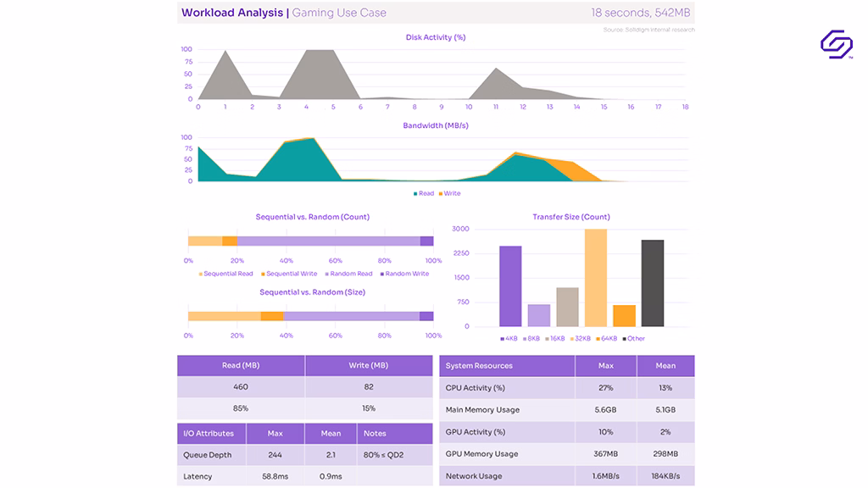Click the 0.9ms latency mean value
Viewport: 868px width, 488px height.
pos(331,476)
